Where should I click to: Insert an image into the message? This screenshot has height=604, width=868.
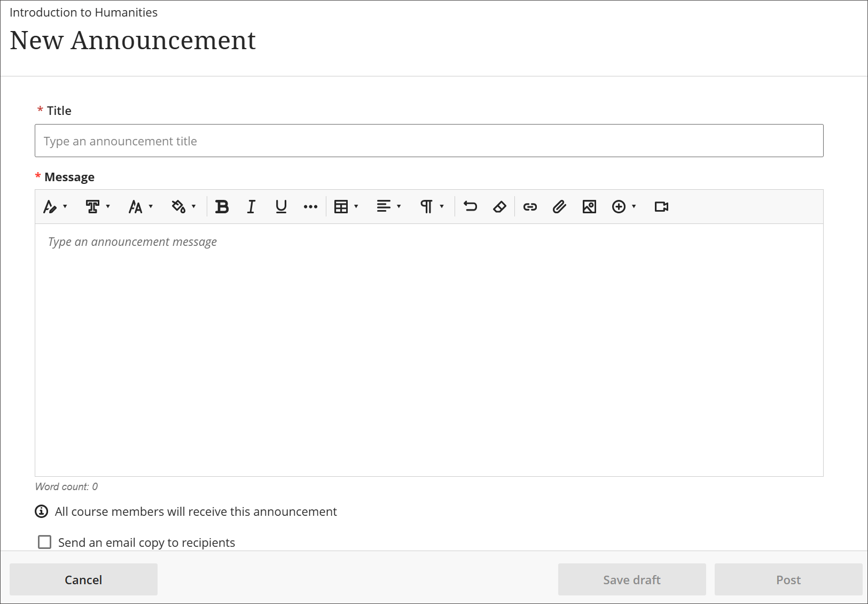coord(589,207)
